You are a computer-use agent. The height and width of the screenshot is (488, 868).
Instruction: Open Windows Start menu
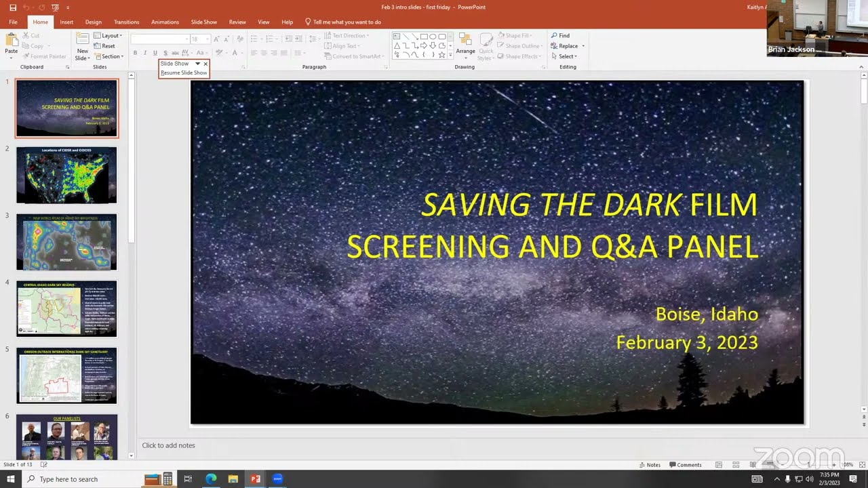tap(12, 479)
